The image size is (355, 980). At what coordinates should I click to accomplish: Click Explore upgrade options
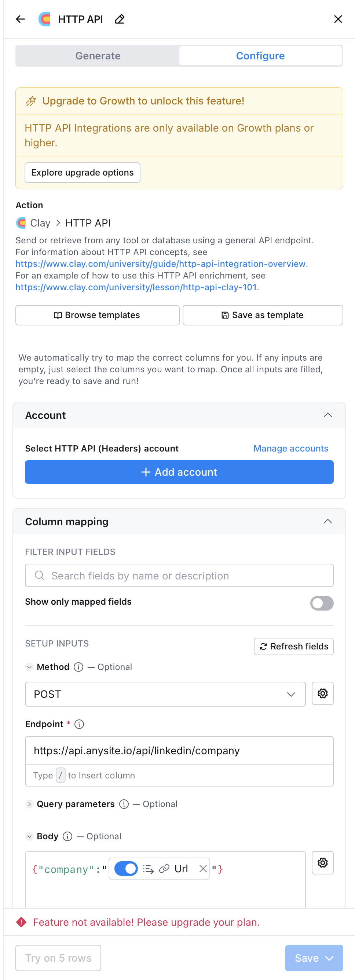(82, 172)
